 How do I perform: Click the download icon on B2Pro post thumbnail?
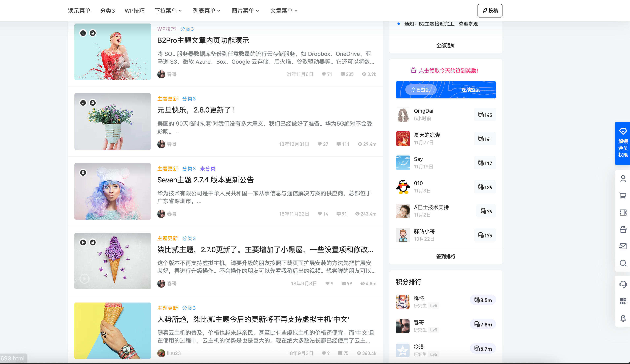coord(83,33)
